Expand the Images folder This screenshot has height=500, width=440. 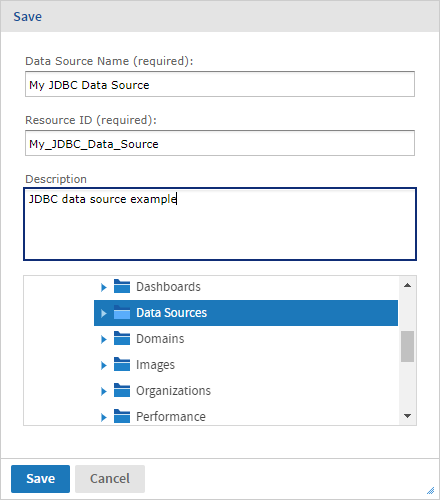pos(104,365)
